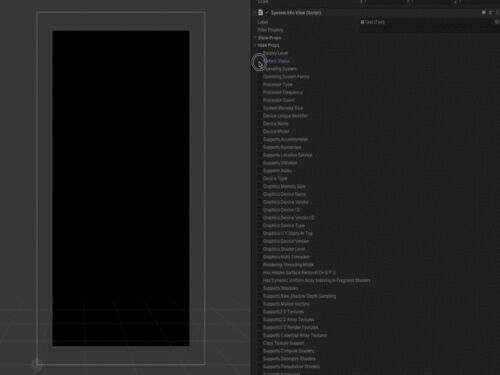Toggle the Graphics Shader Level checkbox
500x375 pixels.
(x=260, y=249)
